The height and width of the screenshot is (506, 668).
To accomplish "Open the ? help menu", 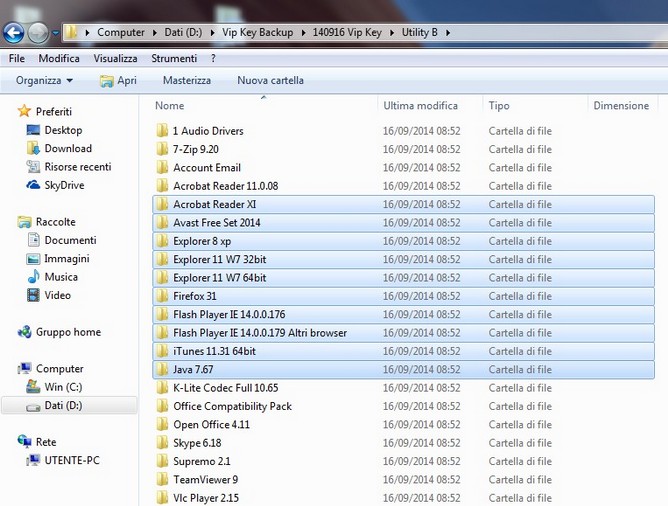I will (x=213, y=58).
